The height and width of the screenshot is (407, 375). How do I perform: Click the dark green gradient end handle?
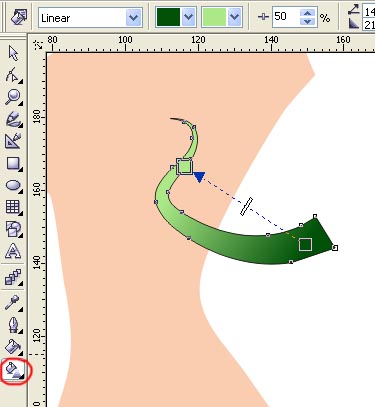pos(305,245)
